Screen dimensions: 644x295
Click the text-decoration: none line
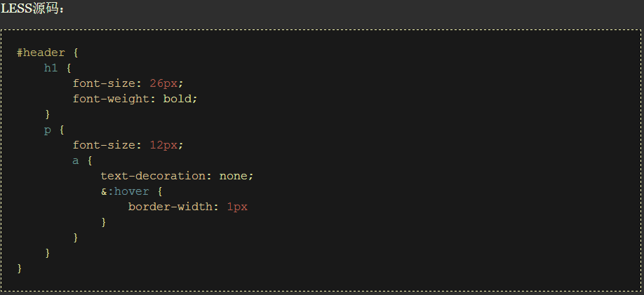(x=176, y=176)
